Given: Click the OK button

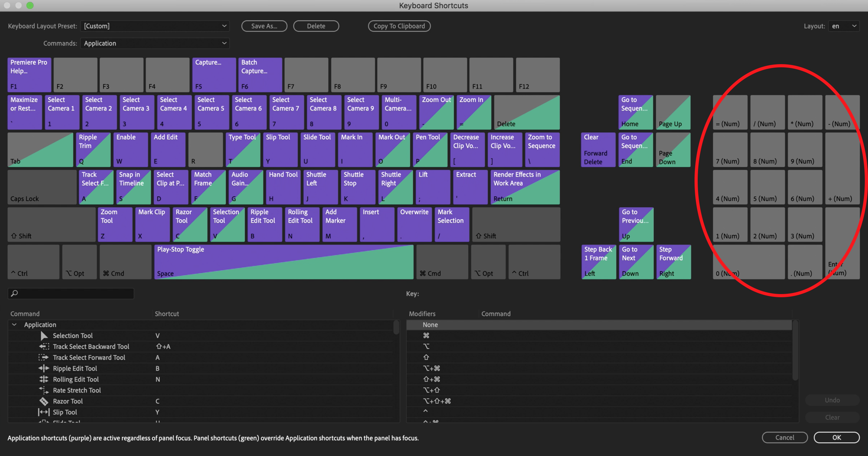Looking at the screenshot, I should [x=837, y=438].
